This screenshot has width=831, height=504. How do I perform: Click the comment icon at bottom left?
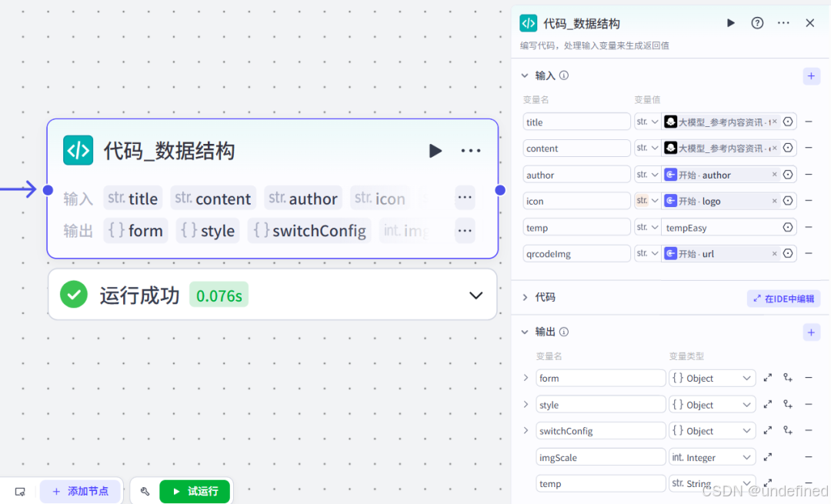19,490
